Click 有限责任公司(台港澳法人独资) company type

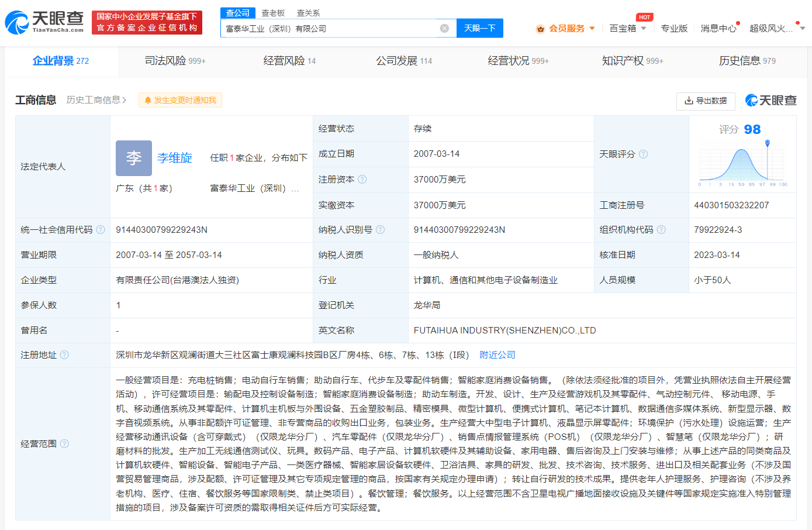tap(178, 280)
